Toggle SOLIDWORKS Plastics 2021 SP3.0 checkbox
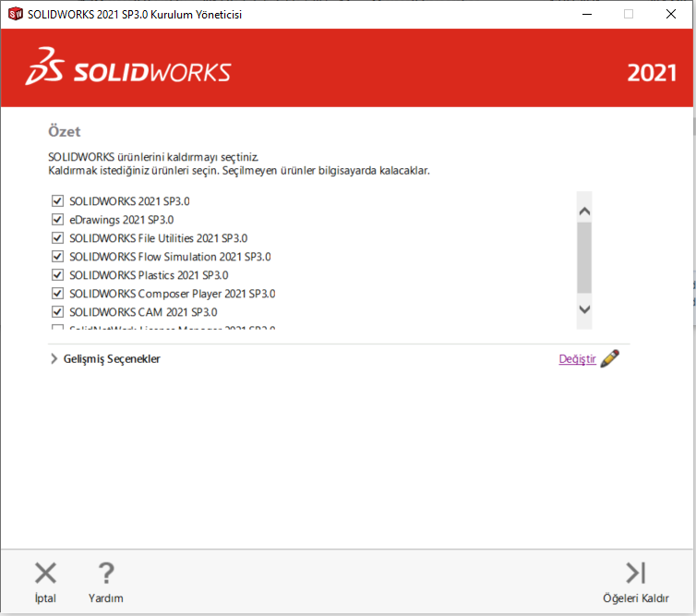The height and width of the screenshot is (616, 696). tap(58, 275)
